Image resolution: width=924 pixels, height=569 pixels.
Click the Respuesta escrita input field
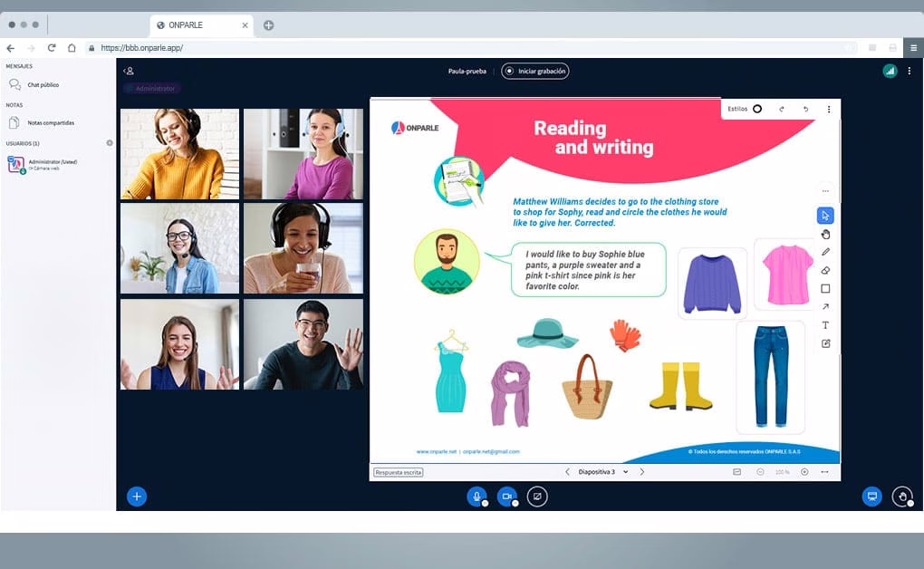pyautogui.click(x=399, y=471)
